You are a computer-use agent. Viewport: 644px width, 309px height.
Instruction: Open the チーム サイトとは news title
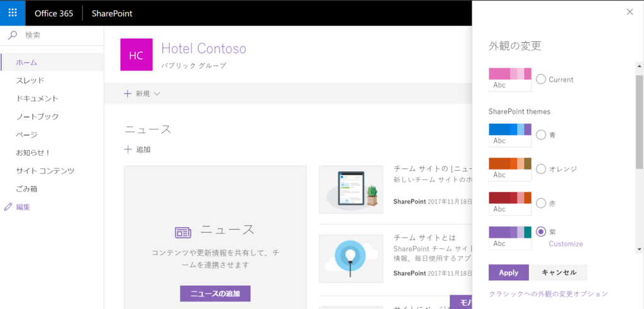click(x=425, y=238)
